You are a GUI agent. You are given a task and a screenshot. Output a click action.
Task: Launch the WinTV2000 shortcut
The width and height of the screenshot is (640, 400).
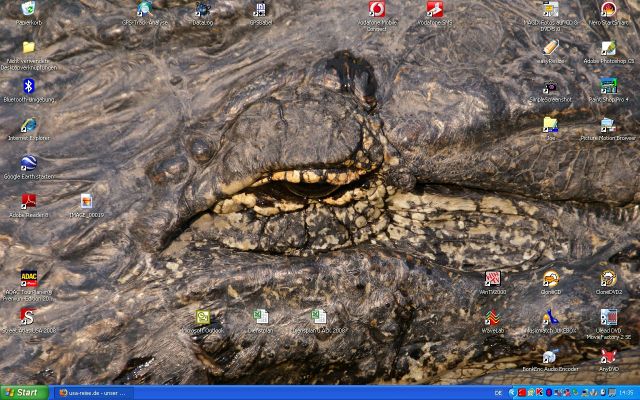pos(493,279)
